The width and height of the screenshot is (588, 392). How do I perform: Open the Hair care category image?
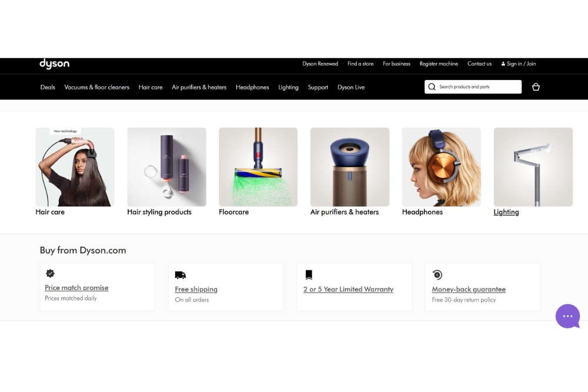pos(75,167)
